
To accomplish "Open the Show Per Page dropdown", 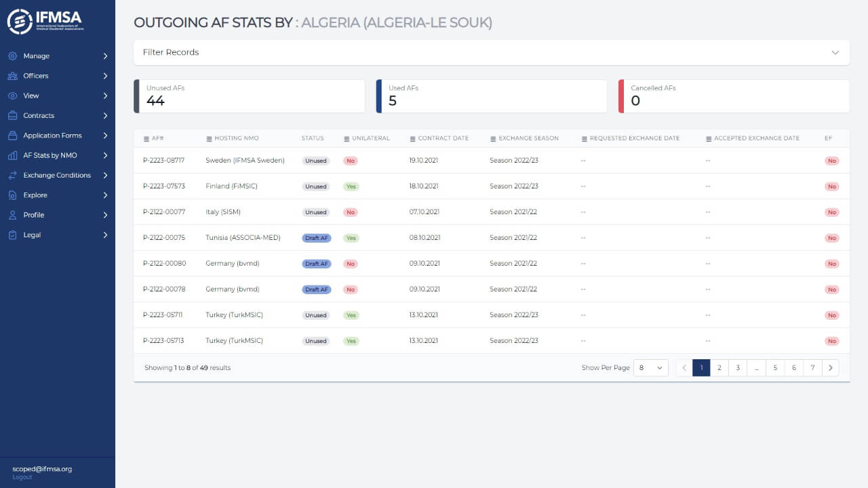I will (651, 368).
